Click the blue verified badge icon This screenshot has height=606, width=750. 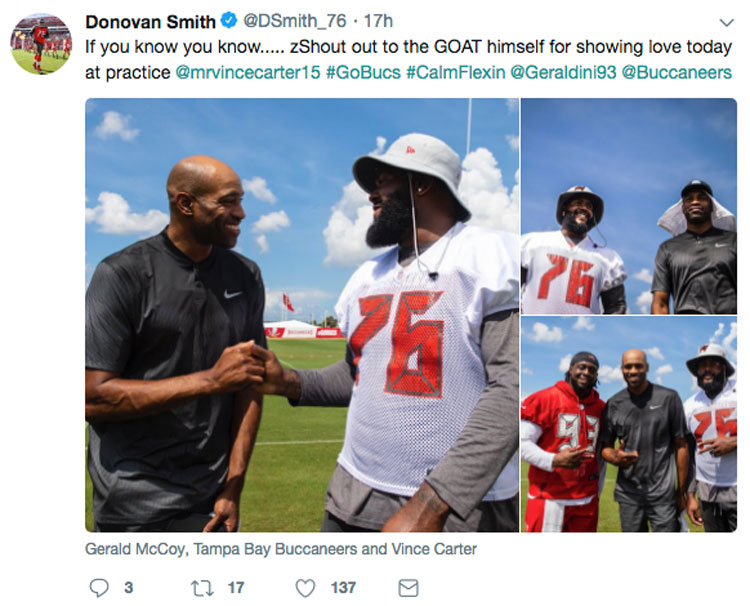(229, 21)
